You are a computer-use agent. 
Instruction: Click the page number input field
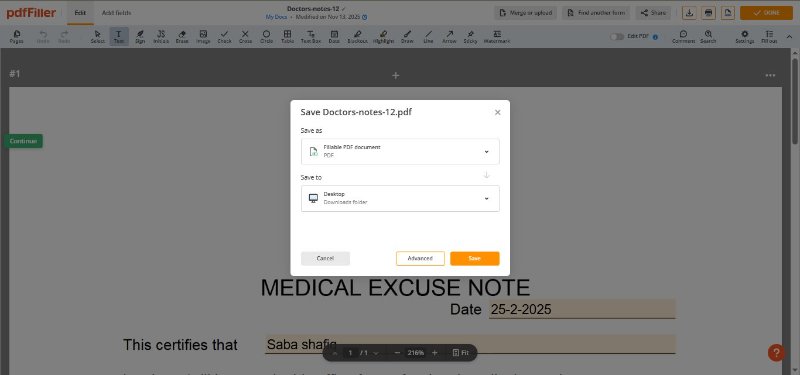(350, 353)
